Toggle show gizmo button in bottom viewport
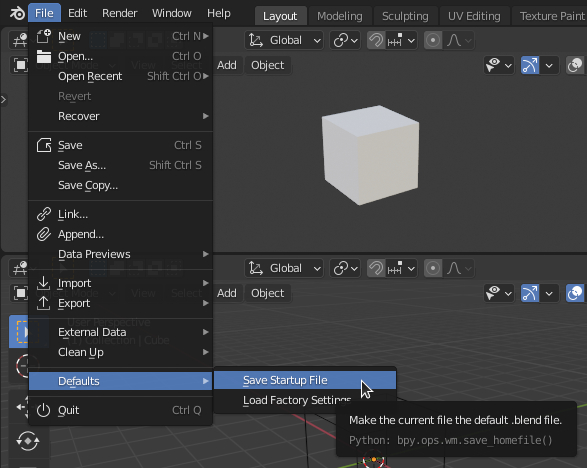The height and width of the screenshot is (468, 587). click(x=530, y=294)
